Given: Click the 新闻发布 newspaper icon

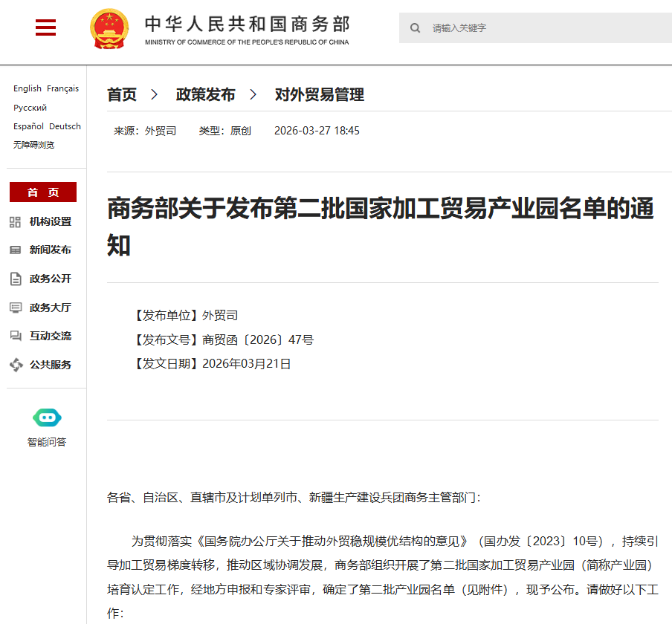Looking at the screenshot, I should click(16, 250).
